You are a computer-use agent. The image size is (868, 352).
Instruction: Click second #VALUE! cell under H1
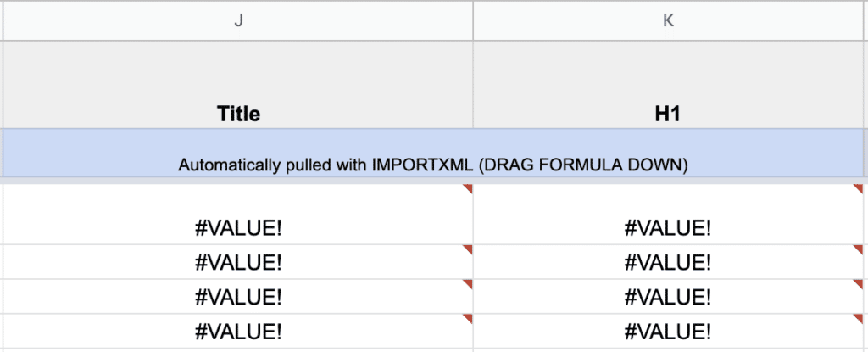click(x=668, y=261)
